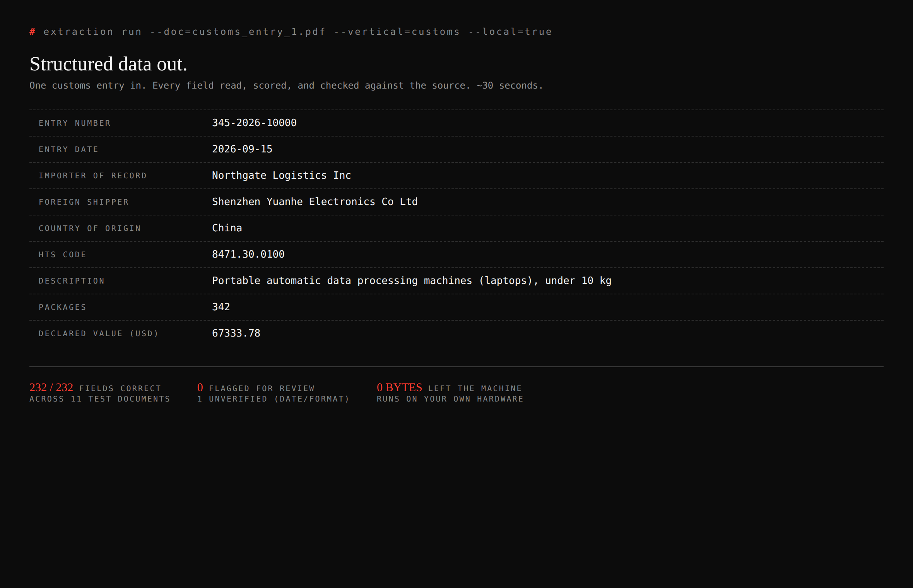Viewport: 913px width, 588px height.
Task: Click the red 232 / 232 statistic
Action: (x=51, y=387)
